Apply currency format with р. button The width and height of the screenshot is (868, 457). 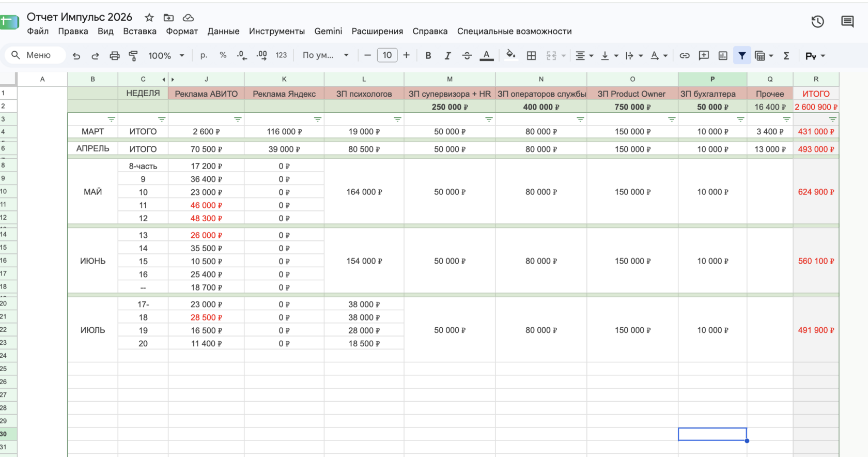(x=204, y=55)
